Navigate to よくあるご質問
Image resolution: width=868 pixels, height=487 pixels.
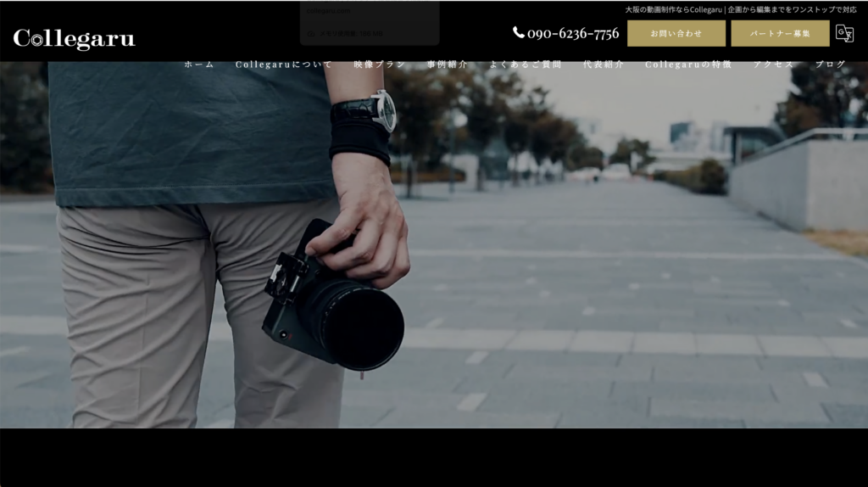click(x=526, y=64)
